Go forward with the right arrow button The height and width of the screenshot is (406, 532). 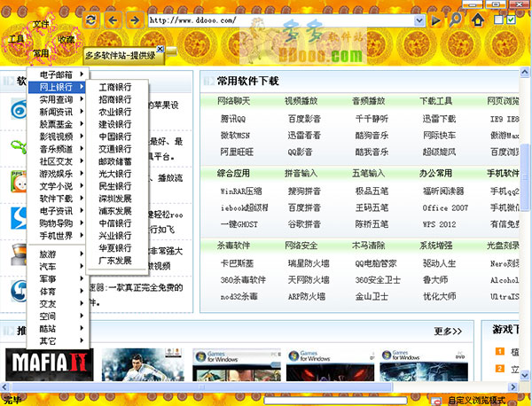(135, 20)
